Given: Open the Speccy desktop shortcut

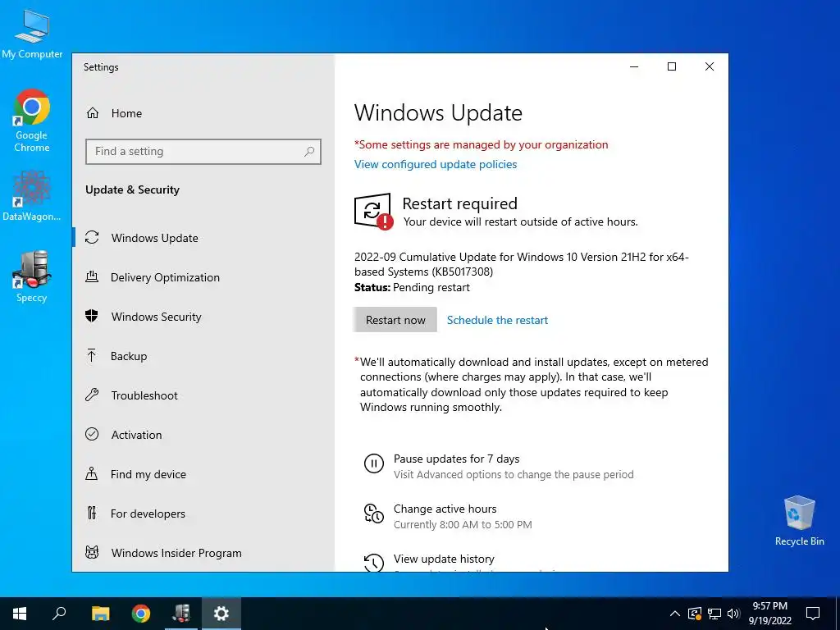Looking at the screenshot, I should coord(32,277).
